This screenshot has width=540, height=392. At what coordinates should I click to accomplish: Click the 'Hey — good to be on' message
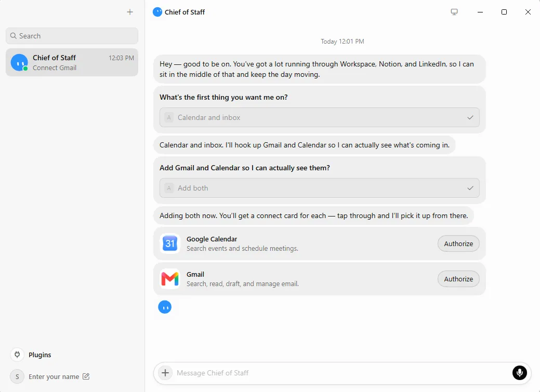coord(320,69)
